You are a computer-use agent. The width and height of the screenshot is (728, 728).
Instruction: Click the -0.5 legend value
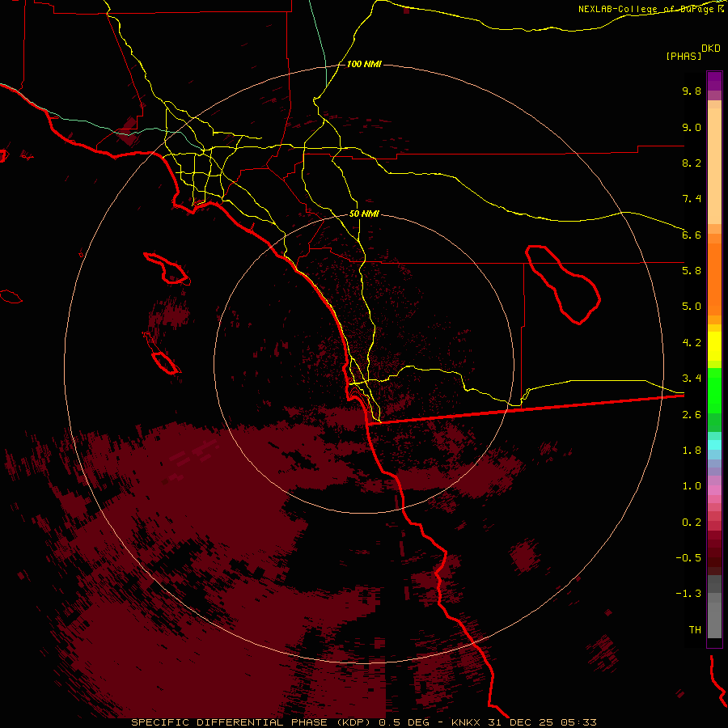688,558
